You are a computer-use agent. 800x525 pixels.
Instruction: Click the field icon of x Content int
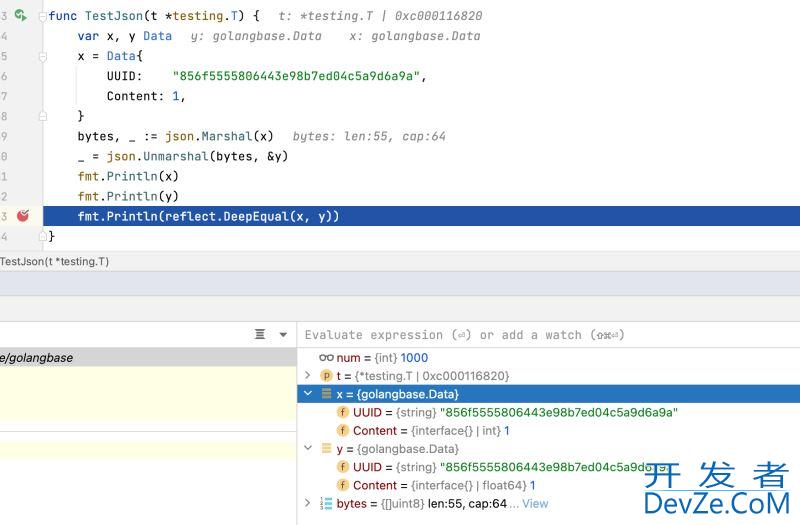[343, 431]
